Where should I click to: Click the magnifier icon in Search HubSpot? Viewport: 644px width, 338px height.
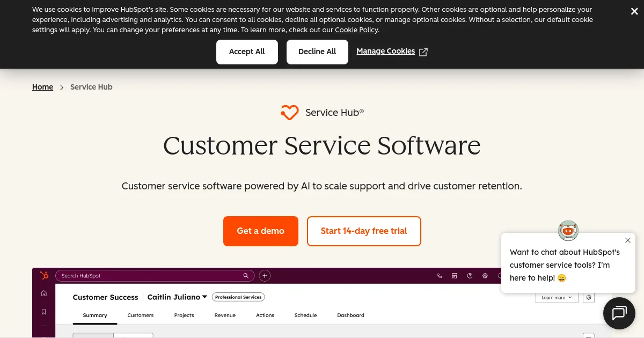pyautogui.click(x=246, y=276)
